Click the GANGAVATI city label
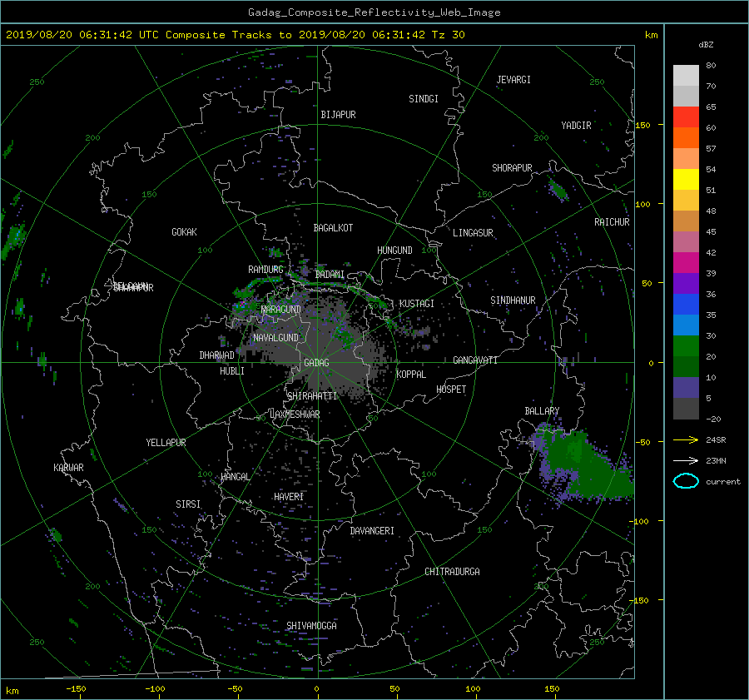This screenshot has width=749, height=700. 475,360
